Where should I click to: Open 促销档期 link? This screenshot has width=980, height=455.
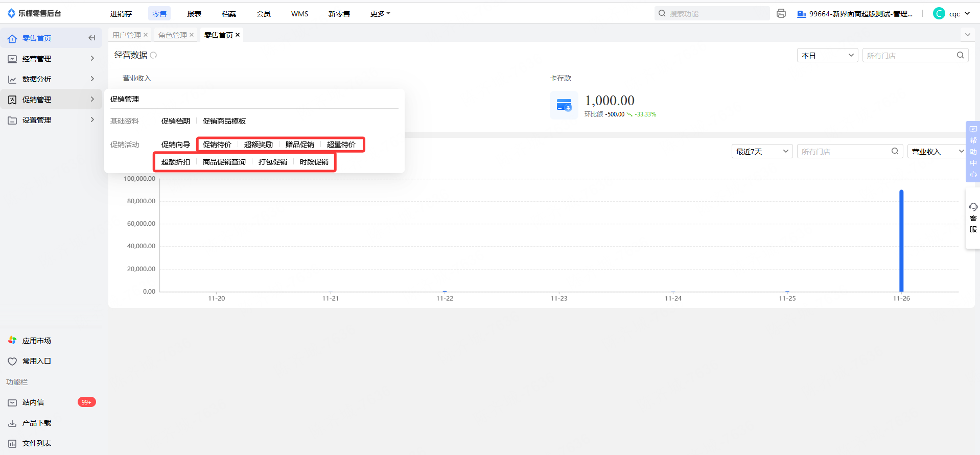176,121
